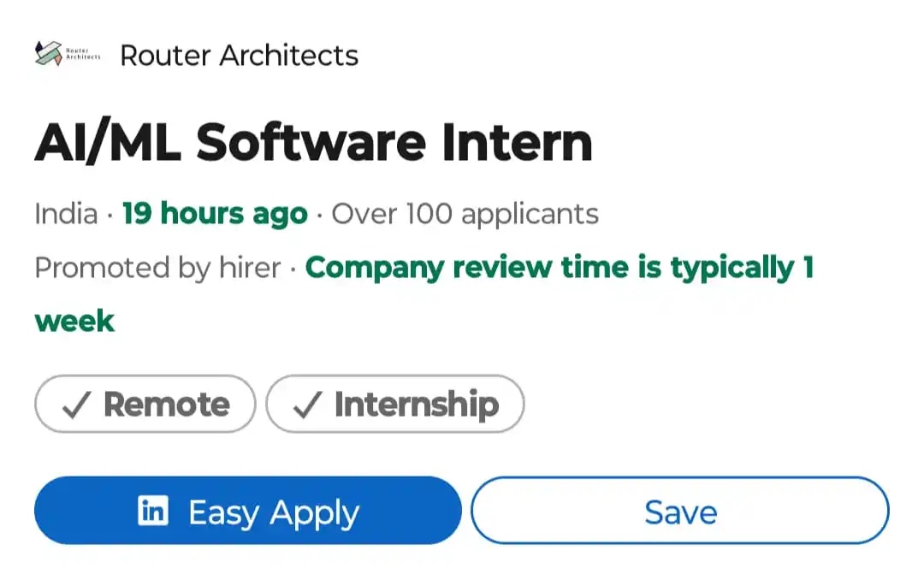Click the "Promoted by hirer" label
924x574 pixels.
(x=157, y=268)
